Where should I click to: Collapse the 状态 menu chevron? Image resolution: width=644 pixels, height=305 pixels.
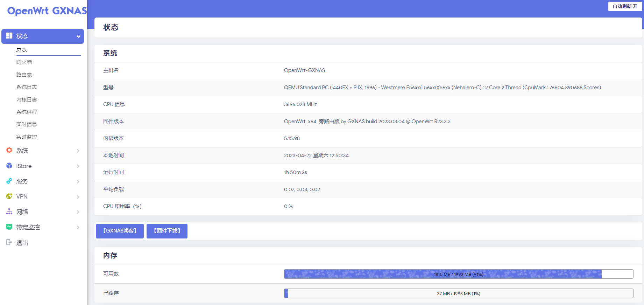click(78, 36)
